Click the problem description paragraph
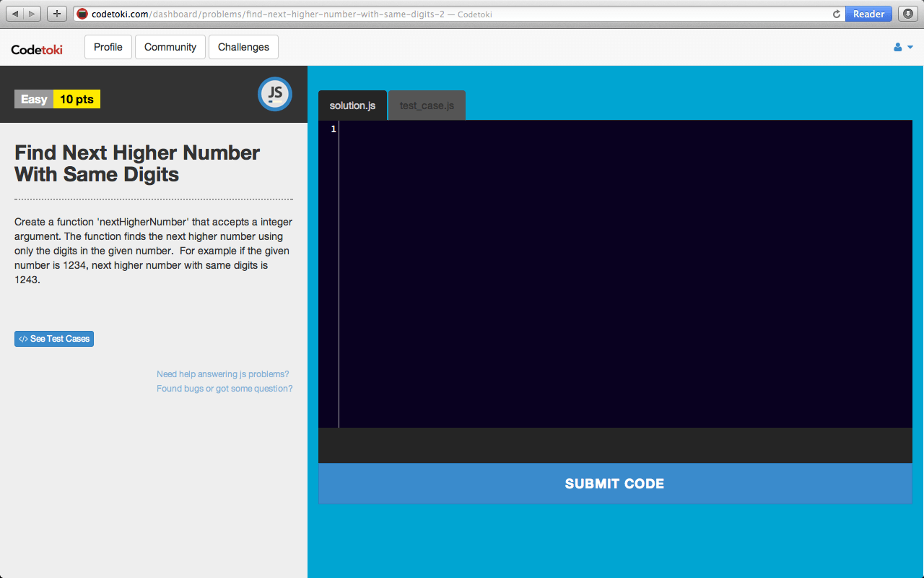924x578 pixels. point(153,251)
